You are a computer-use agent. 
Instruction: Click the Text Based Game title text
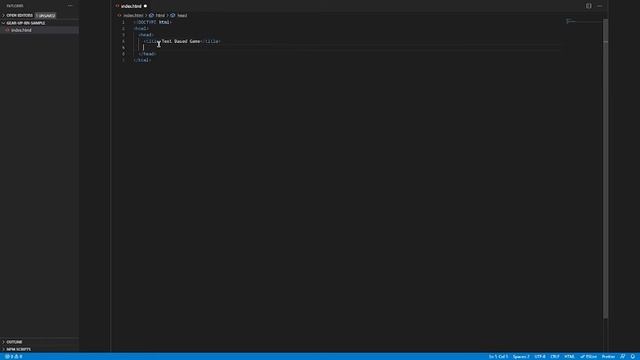click(181, 41)
